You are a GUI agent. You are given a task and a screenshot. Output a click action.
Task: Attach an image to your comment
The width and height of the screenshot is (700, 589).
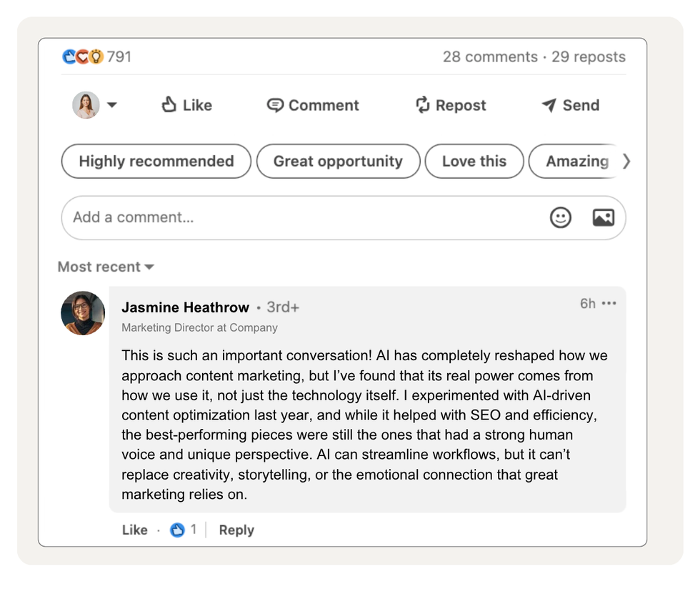604,217
